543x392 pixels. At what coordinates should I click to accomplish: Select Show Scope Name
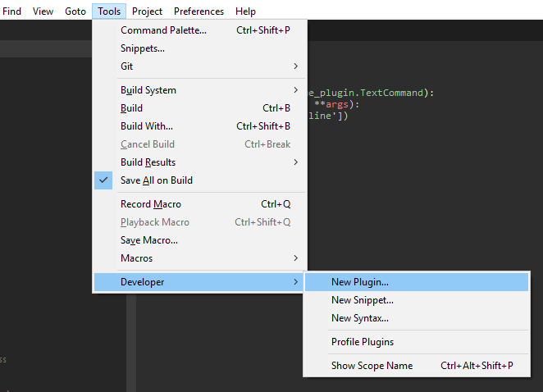pyautogui.click(x=372, y=366)
